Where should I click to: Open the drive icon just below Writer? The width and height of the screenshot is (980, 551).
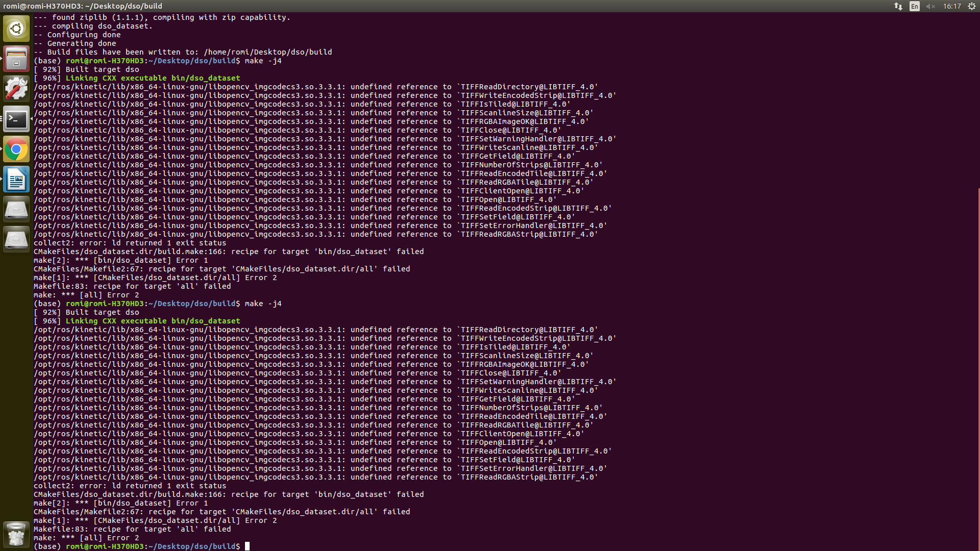pyautogui.click(x=16, y=210)
